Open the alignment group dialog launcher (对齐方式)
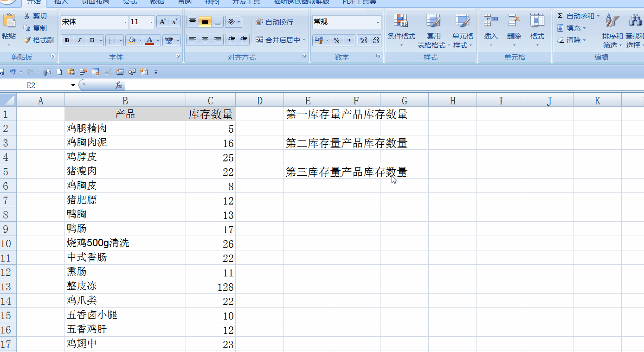644x352 pixels. click(304, 56)
